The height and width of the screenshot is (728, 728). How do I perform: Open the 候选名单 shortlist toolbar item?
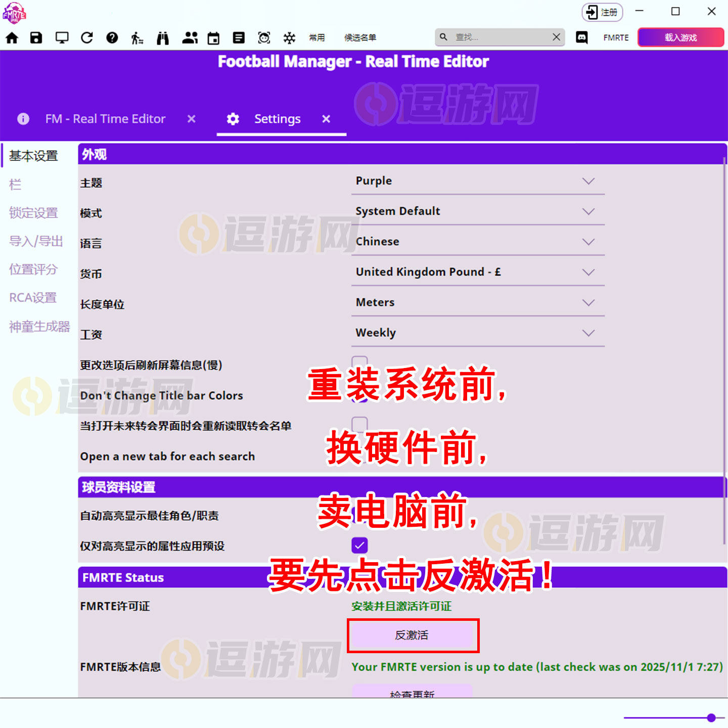tap(360, 37)
